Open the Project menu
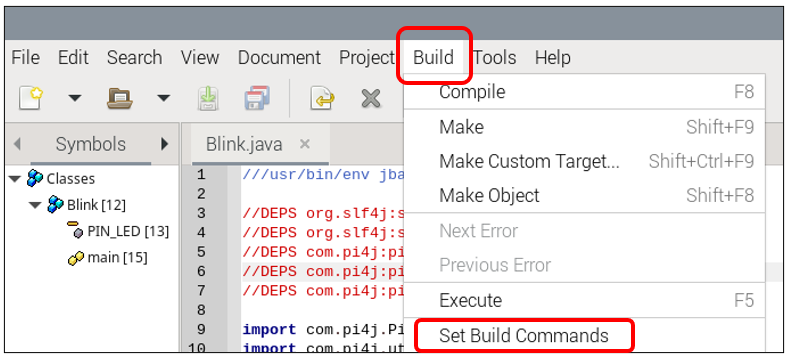796x363 pixels. 367,57
